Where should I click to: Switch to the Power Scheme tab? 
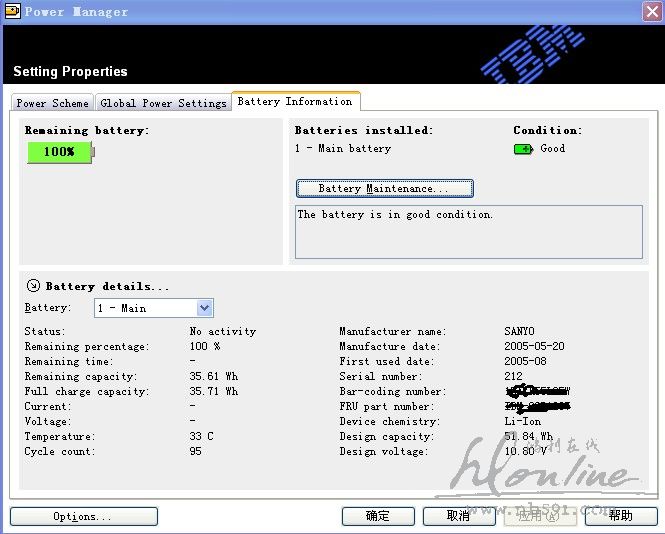(52, 103)
